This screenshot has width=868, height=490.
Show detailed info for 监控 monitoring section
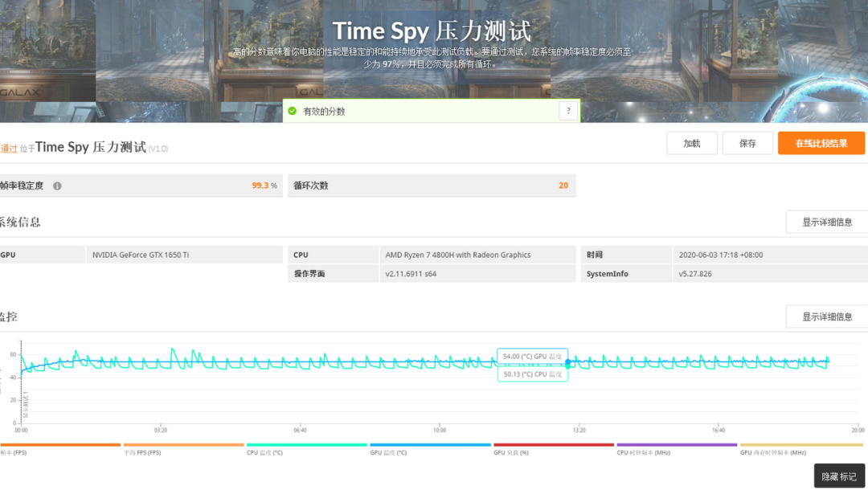click(827, 316)
